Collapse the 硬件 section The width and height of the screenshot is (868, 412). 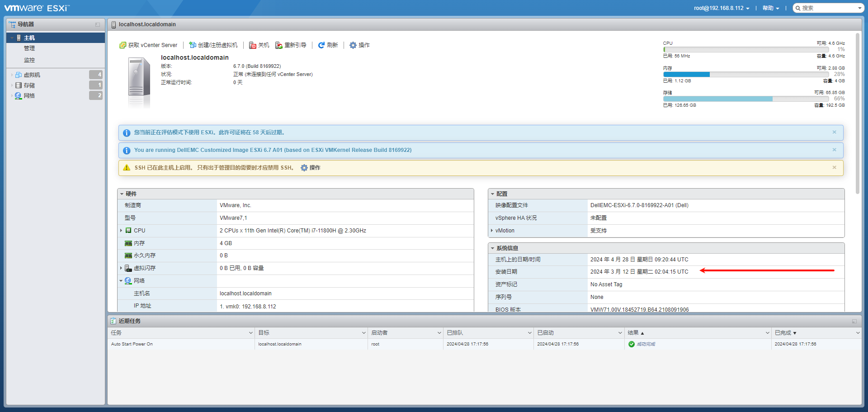(x=122, y=194)
